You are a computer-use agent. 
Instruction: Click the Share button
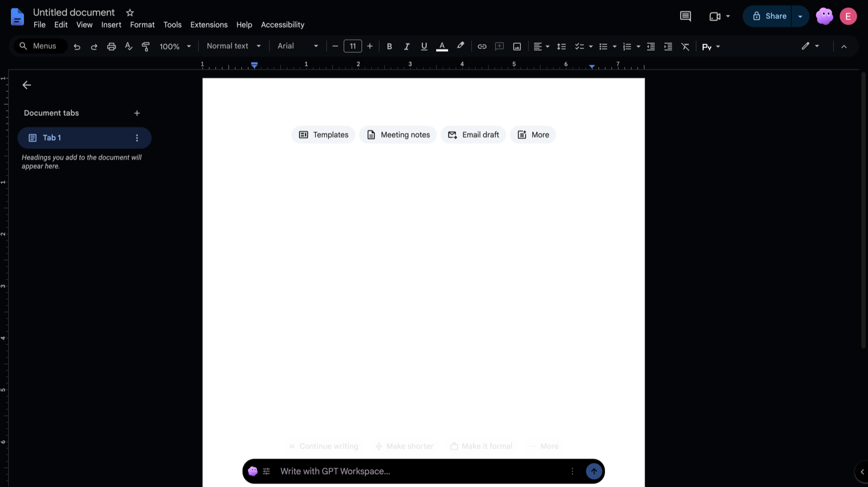click(768, 16)
